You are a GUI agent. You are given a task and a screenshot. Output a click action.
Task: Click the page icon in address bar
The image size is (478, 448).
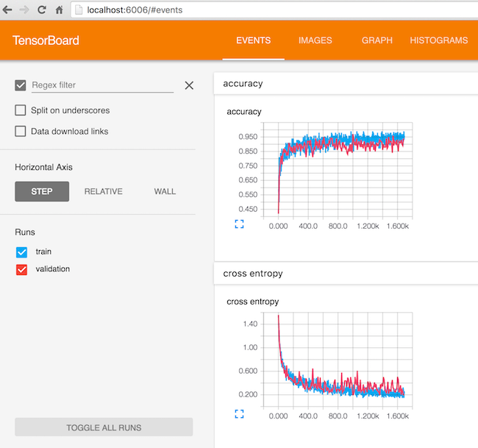click(x=79, y=10)
